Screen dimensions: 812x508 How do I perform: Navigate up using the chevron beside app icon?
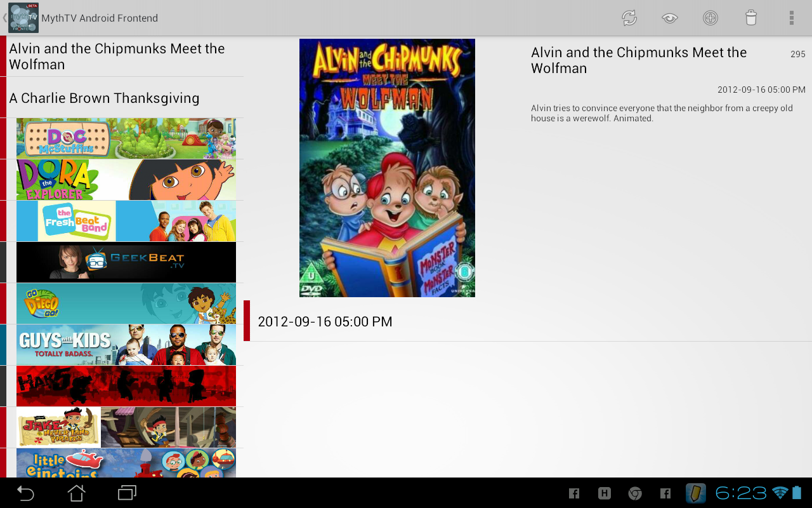[4, 18]
